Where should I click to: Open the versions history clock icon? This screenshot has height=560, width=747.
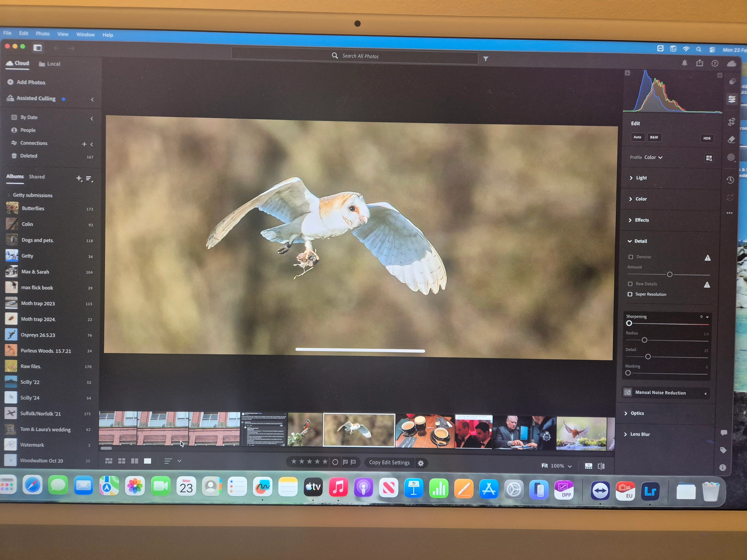pyautogui.click(x=730, y=180)
